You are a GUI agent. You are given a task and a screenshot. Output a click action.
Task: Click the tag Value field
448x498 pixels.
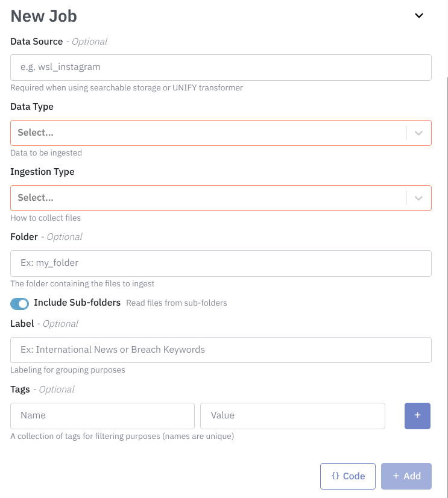[x=292, y=415]
